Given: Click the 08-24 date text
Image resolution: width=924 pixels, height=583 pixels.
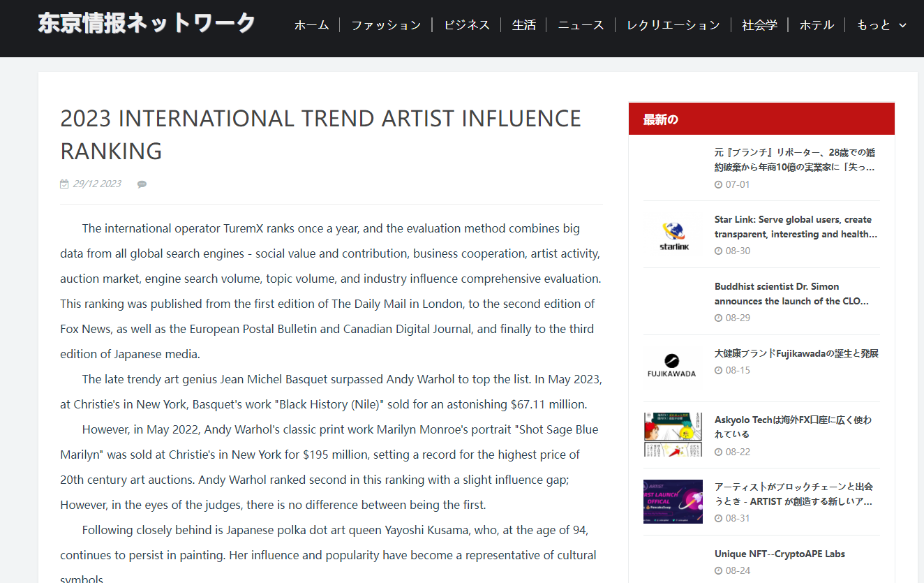Looking at the screenshot, I should (x=738, y=570).
